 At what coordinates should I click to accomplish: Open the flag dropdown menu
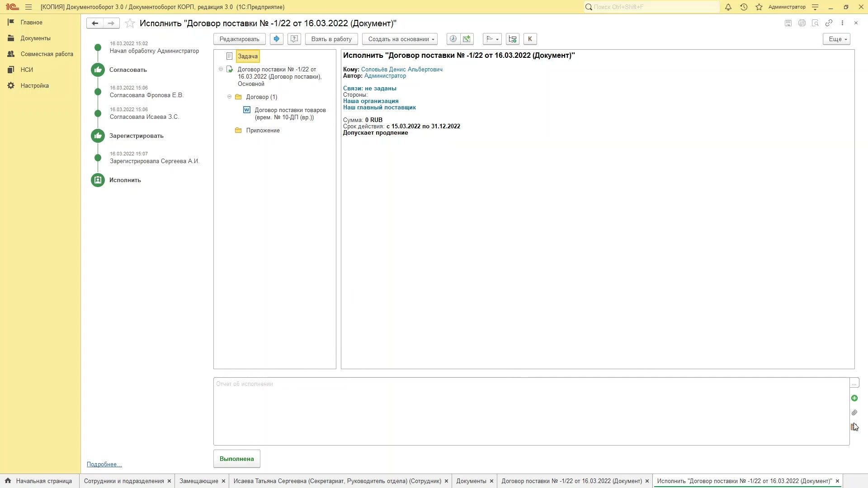(492, 39)
